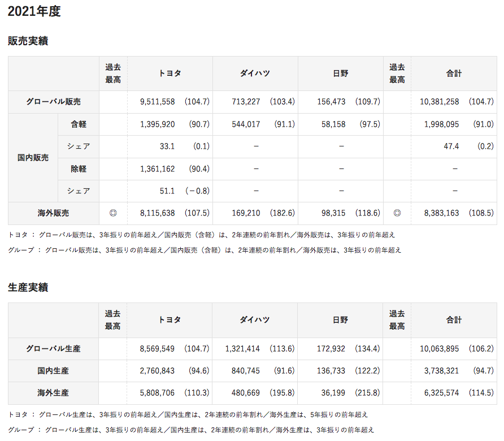Select share change (－0.8)
The width and height of the screenshot is (504, 441).
point(197,191)
